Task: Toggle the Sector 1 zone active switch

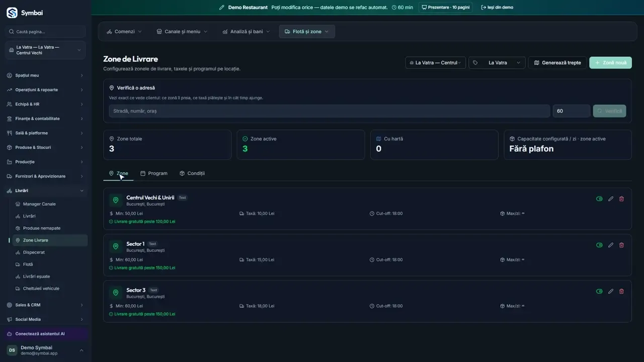Action: (x=599, y=245)
